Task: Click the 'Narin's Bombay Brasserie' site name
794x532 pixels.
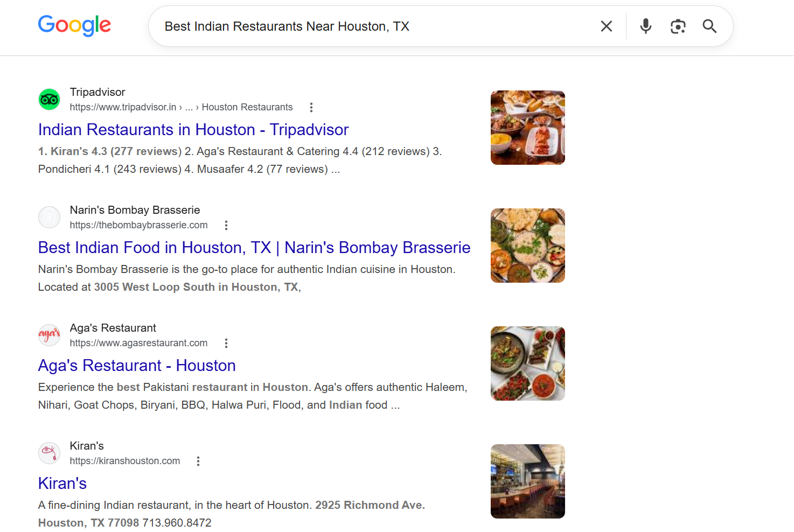Action: click(x=135, y=210)
